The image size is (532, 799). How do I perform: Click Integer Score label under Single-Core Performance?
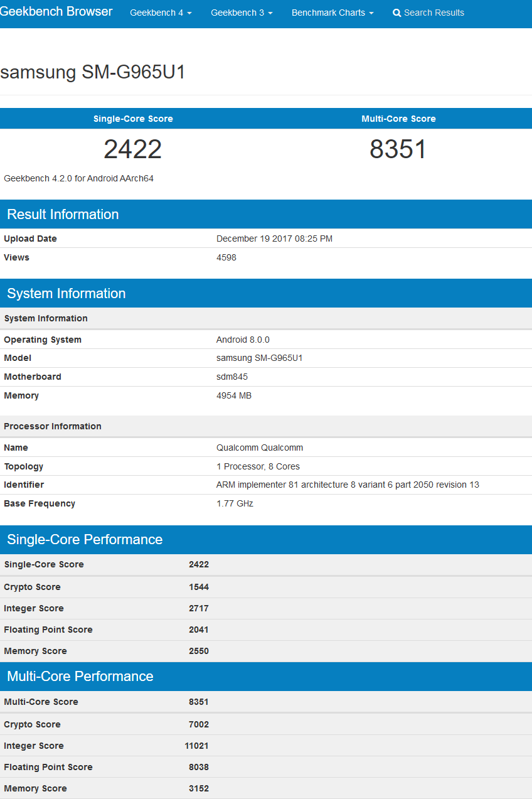click(34, 608)
